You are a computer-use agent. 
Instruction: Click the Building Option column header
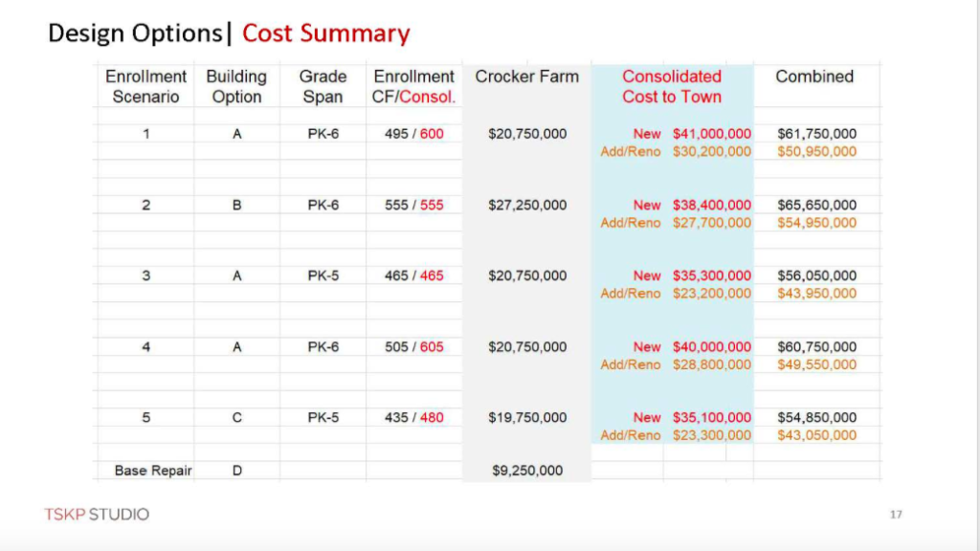click(x=236, y=86)
